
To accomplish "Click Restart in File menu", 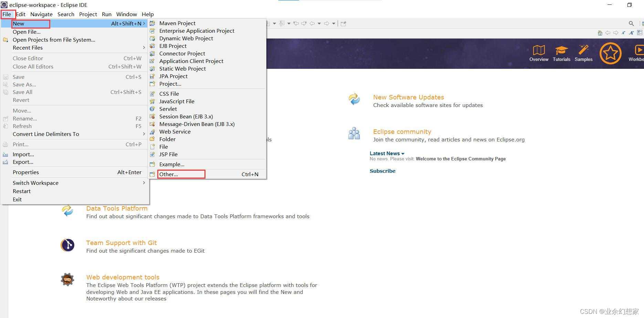I will (x=75, y=191).
